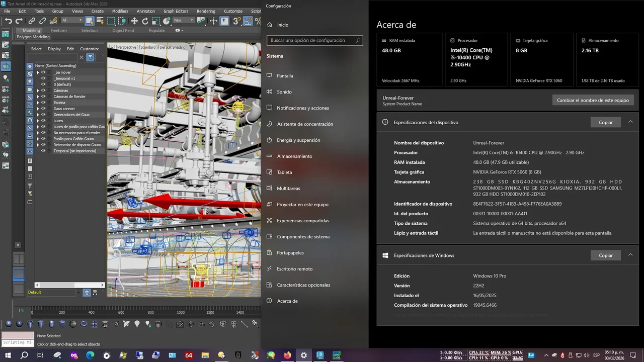
Task: Click the Sort by Layer icon in Scene Explorer
Action: (87, 293)
